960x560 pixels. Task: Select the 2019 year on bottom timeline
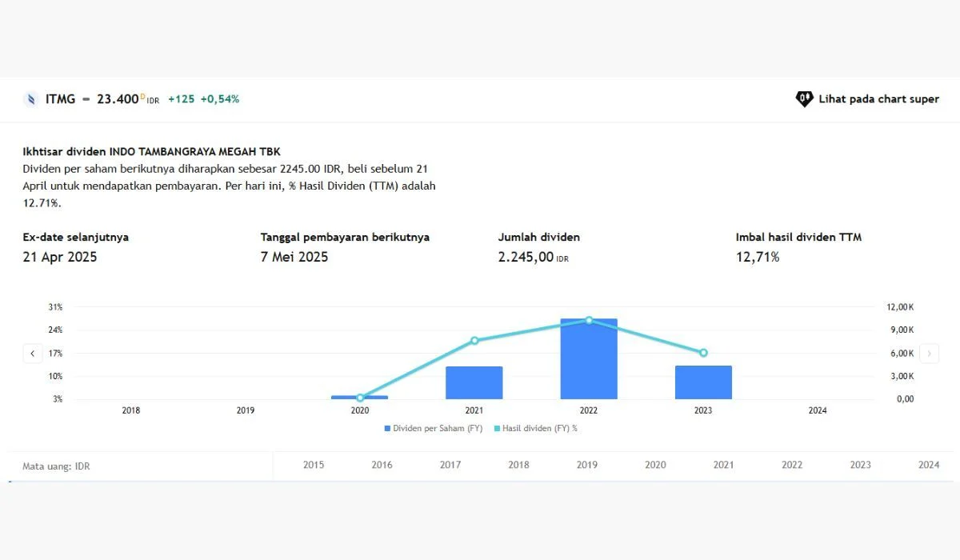(586, 465)
